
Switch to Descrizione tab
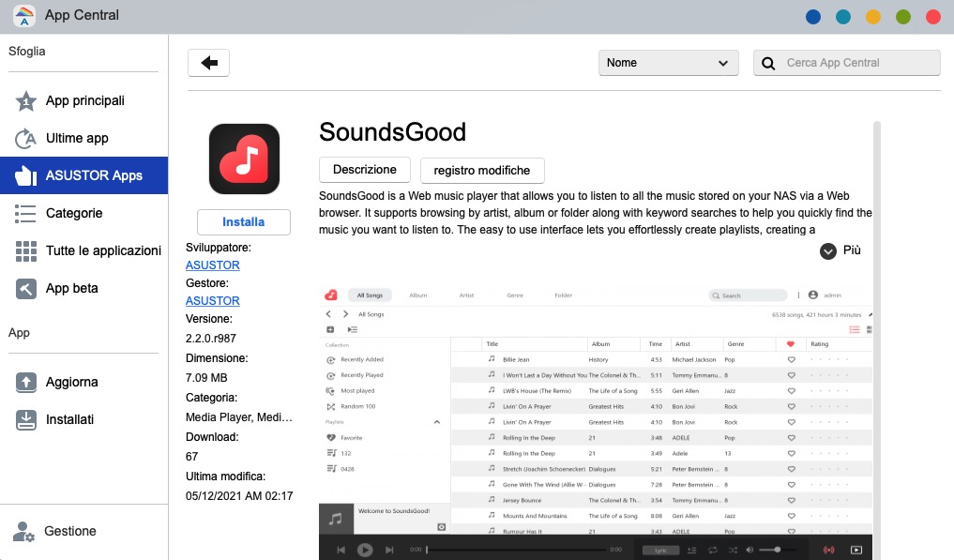pos(365,170)
